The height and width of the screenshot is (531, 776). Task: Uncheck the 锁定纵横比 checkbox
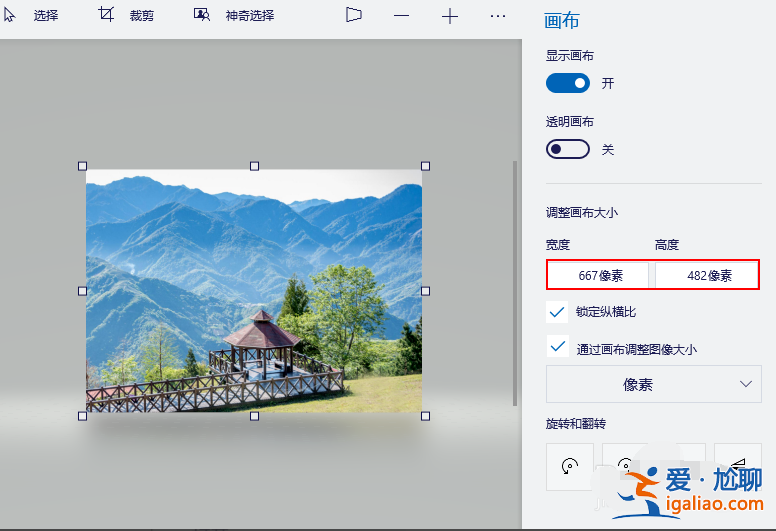(557, 312)
